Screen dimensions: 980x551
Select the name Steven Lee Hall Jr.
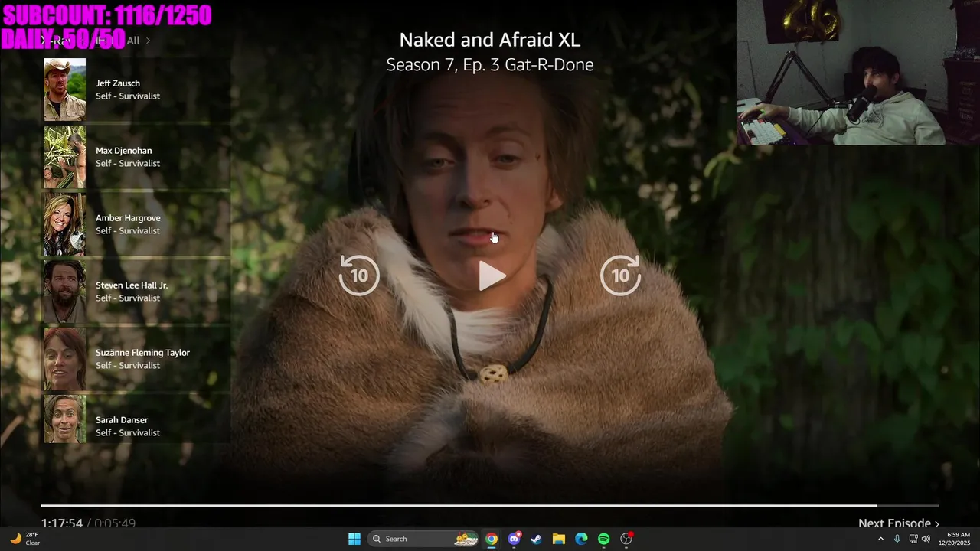[x=132, y=285]
